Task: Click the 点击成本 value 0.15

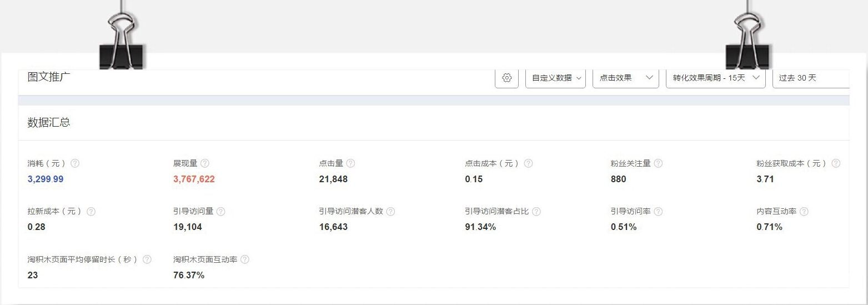Action: [474, 179]
